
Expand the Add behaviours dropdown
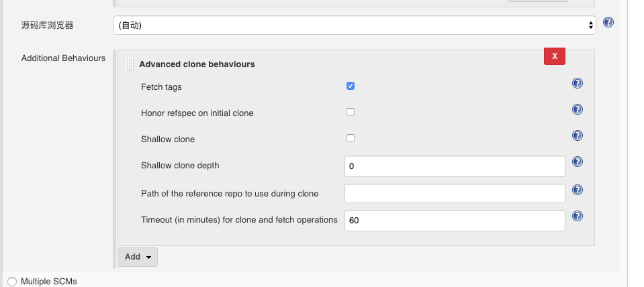pos(138,257)
